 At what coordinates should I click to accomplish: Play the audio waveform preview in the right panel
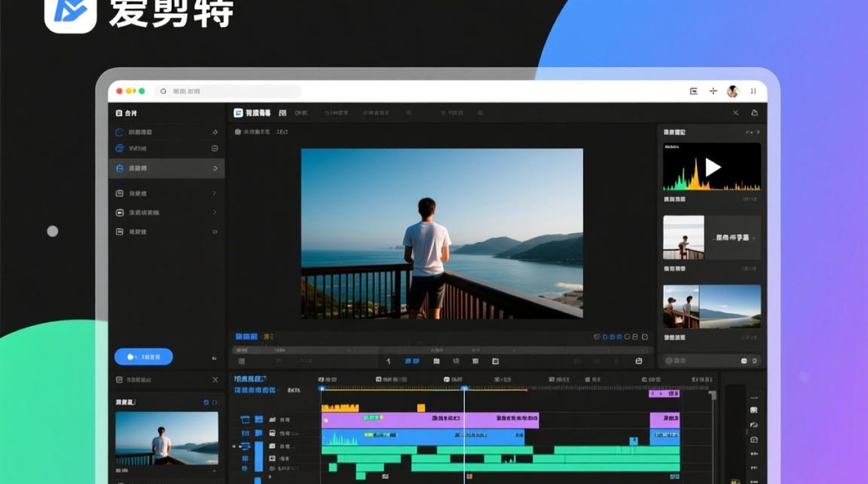pyautogui.click(x=712, y=167)
